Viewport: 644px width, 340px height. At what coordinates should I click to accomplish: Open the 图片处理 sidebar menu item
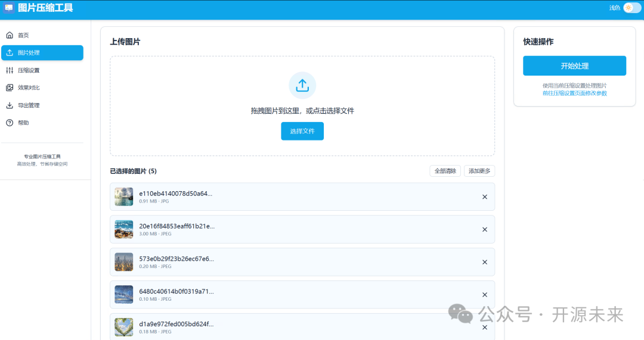tap(42, 53)
